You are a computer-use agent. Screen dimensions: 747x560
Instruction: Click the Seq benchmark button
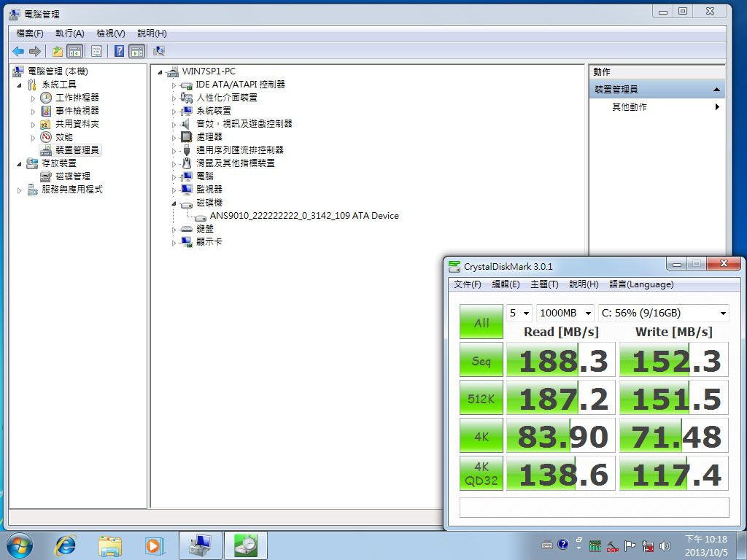pyautogui.click(x=481, y=360)
